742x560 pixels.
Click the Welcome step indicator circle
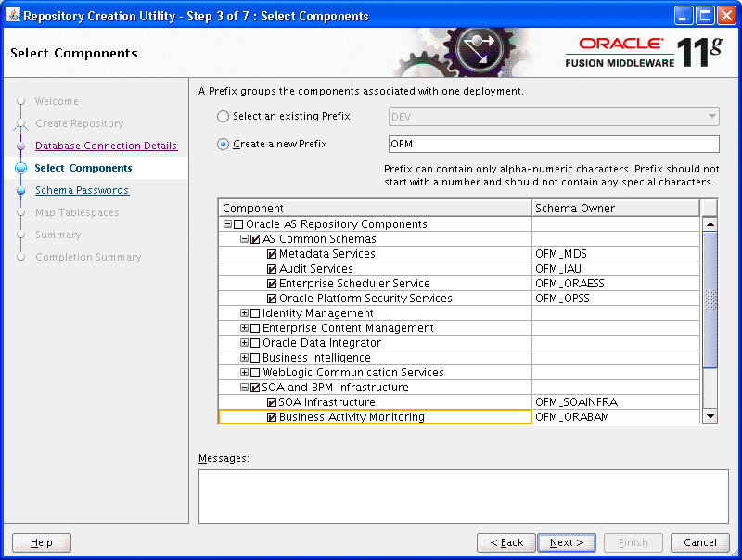pos(20,101)
